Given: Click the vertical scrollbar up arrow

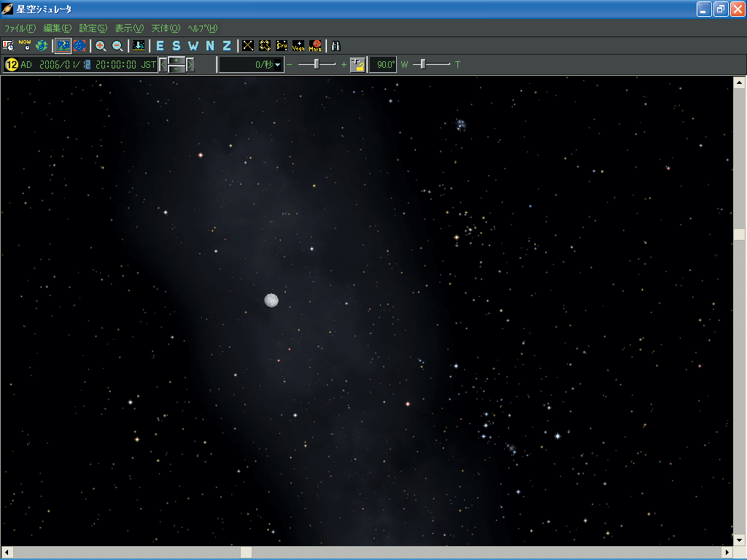Looking at the screenshot, I should point(740,82).
